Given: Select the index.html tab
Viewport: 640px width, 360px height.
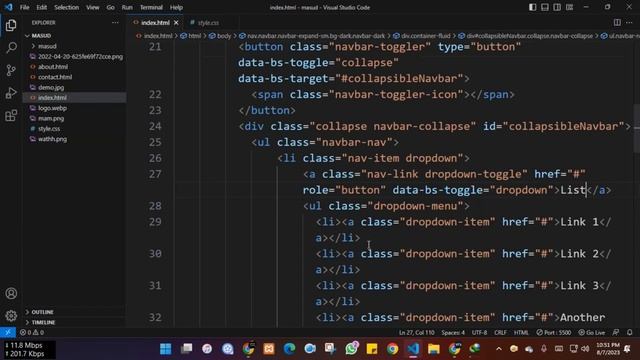Looking at the screenshot, I should pyautogui.click(x=155, y=23).
